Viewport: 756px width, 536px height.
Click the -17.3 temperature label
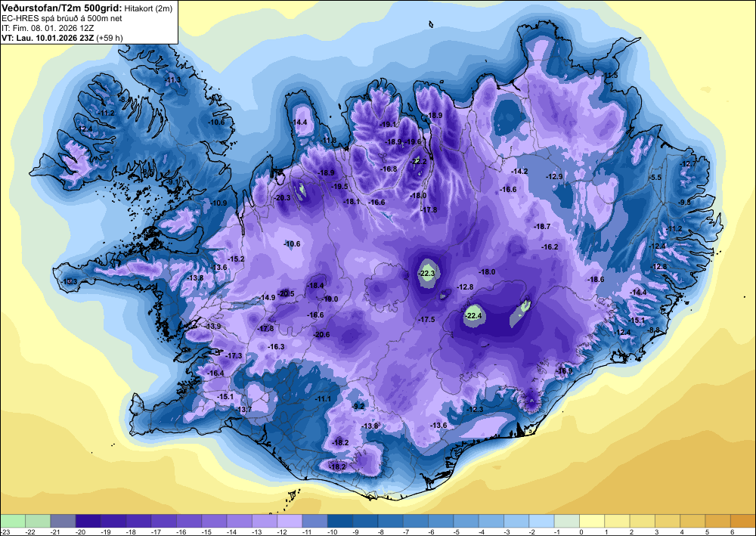(x=234, y=355)
